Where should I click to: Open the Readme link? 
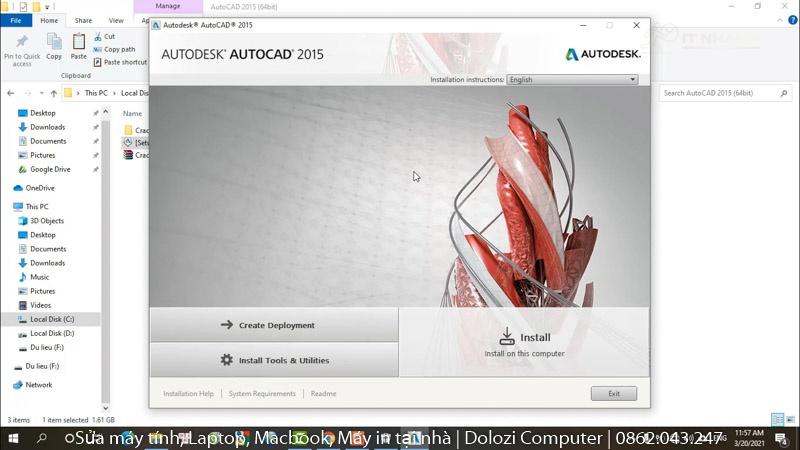click(323, 393)
